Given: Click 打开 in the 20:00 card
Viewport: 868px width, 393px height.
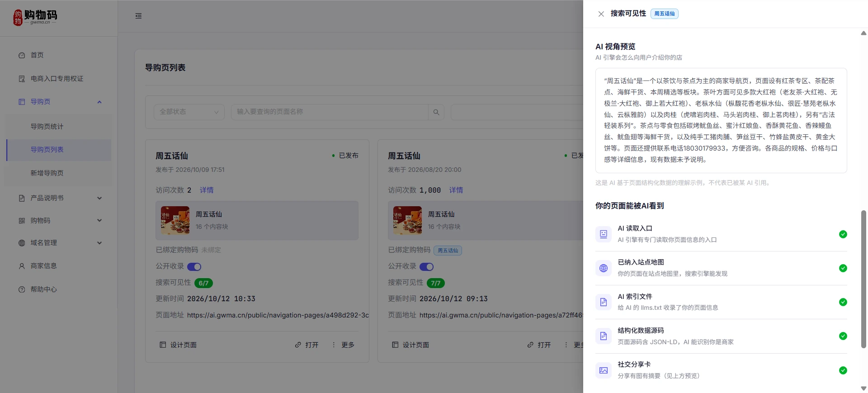Looking at the screenshot, I should (539, 345).
